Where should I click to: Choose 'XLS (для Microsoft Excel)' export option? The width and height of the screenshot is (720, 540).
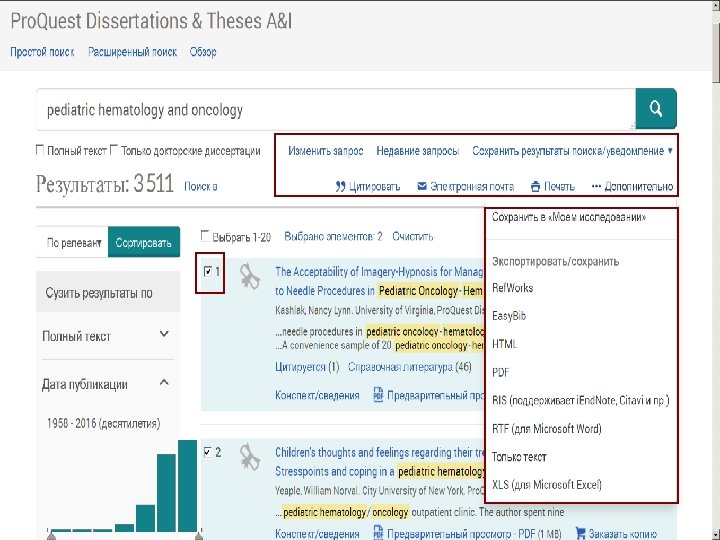(546, 485)
